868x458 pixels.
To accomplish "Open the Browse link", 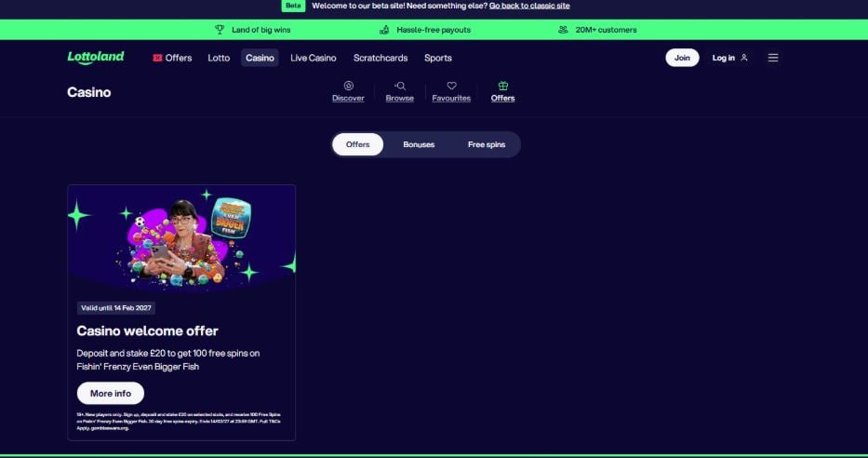I will [400, 98].
